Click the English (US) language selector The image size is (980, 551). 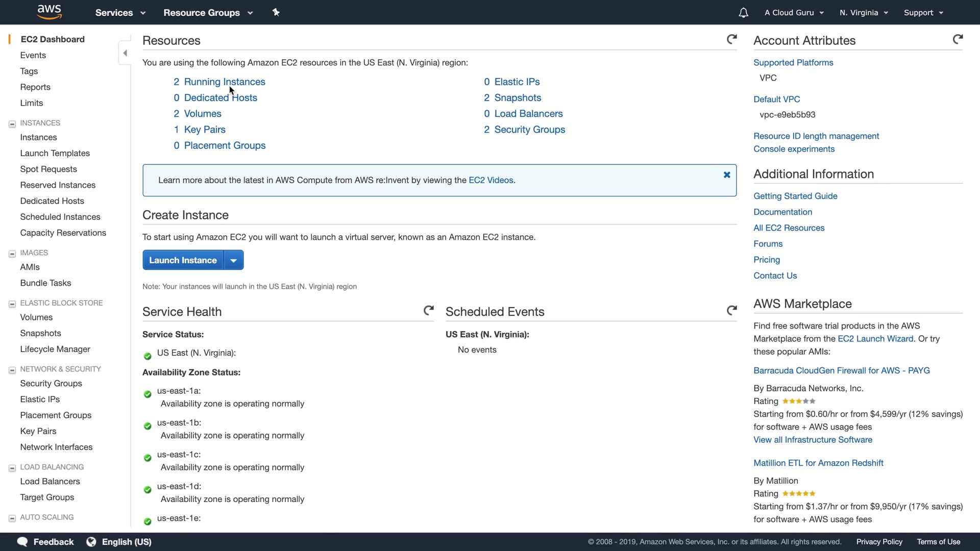tap(126, 542)
